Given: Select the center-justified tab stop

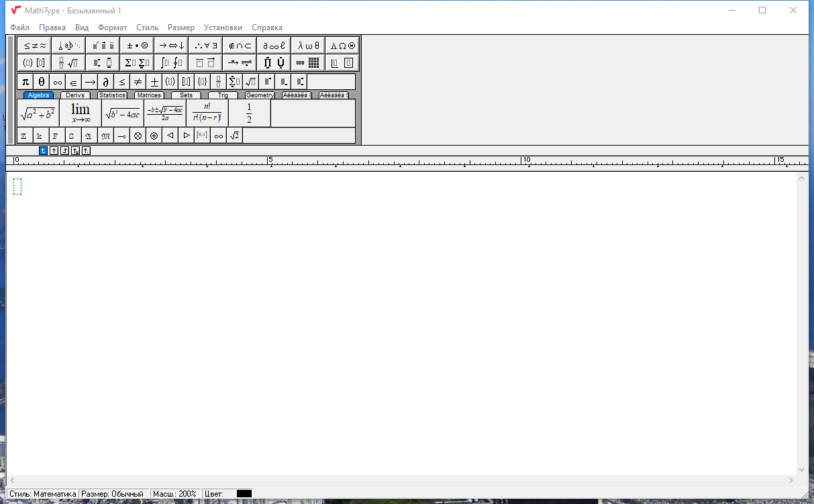Looking at the screenshot, I should pyautogui.click(x=54, y=151).
